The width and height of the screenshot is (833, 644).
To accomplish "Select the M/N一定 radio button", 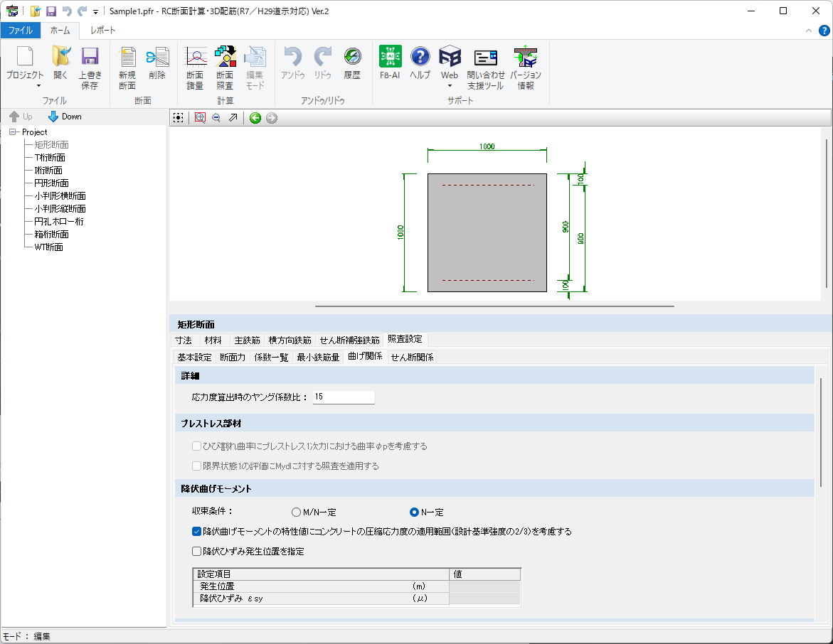I will (x=297, y=512).
